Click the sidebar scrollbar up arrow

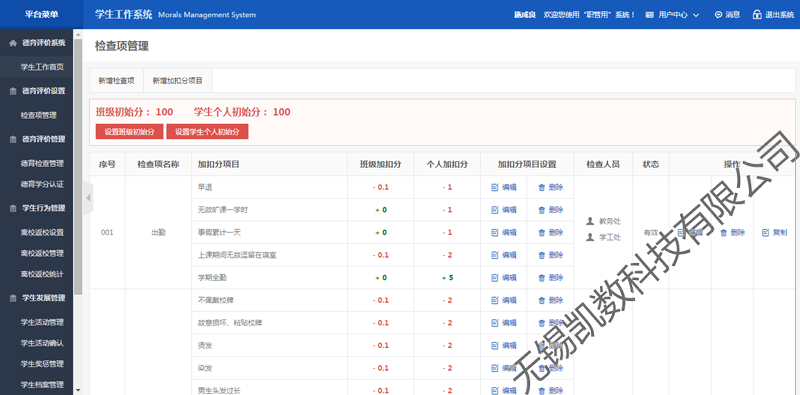pos(78,35)
